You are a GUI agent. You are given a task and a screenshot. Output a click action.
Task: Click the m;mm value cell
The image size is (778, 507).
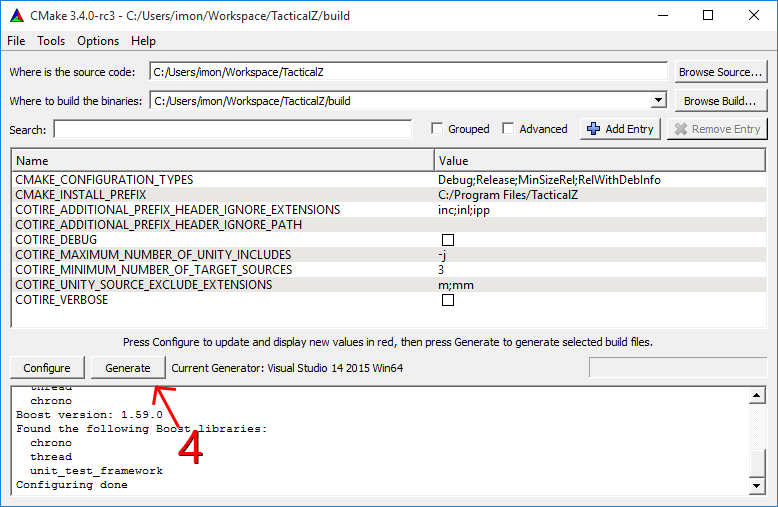click(600, 285)
